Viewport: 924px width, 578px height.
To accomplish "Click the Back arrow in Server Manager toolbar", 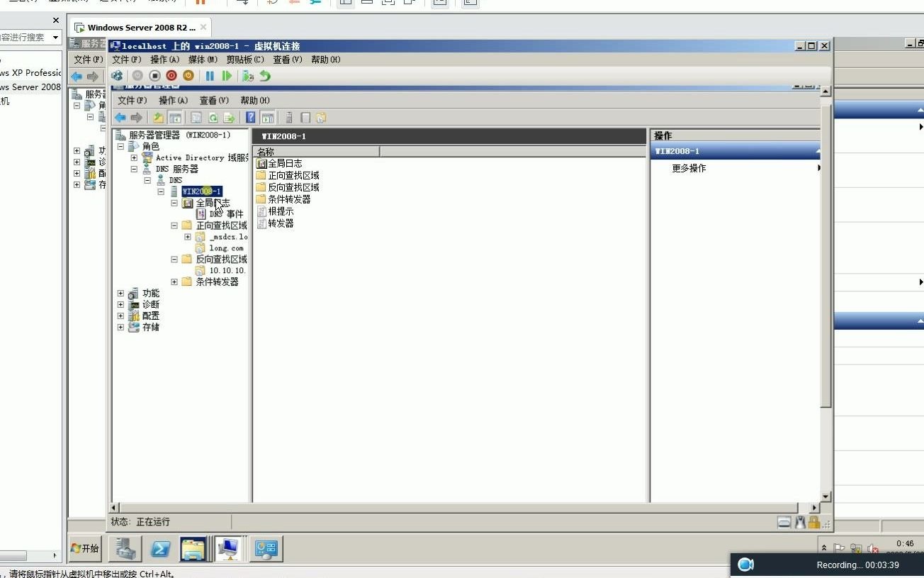I will point(120,118).
